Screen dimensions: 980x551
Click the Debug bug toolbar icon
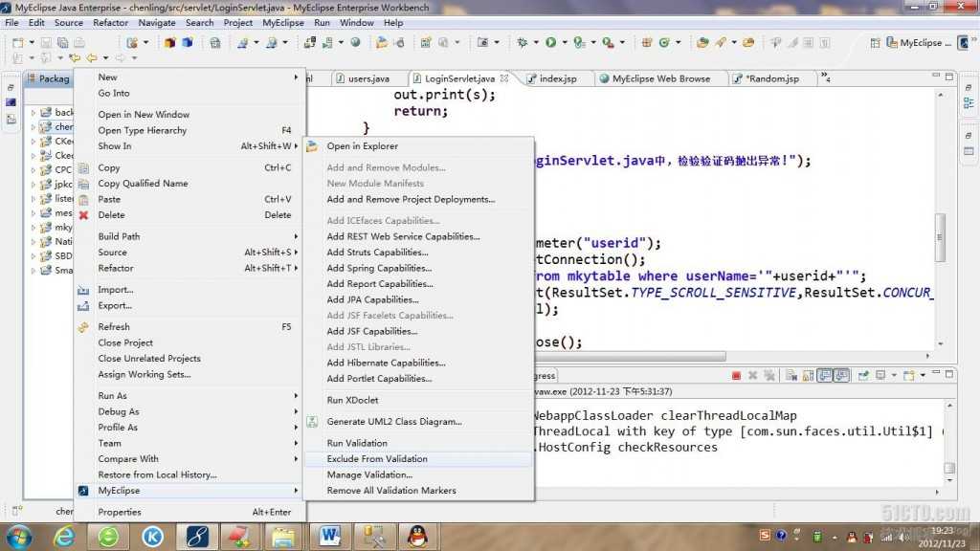point(523,42)
